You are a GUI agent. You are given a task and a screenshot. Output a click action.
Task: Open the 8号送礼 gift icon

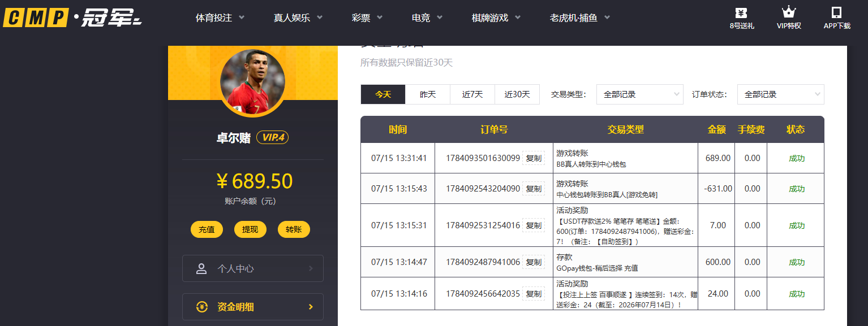pos(741,12)
